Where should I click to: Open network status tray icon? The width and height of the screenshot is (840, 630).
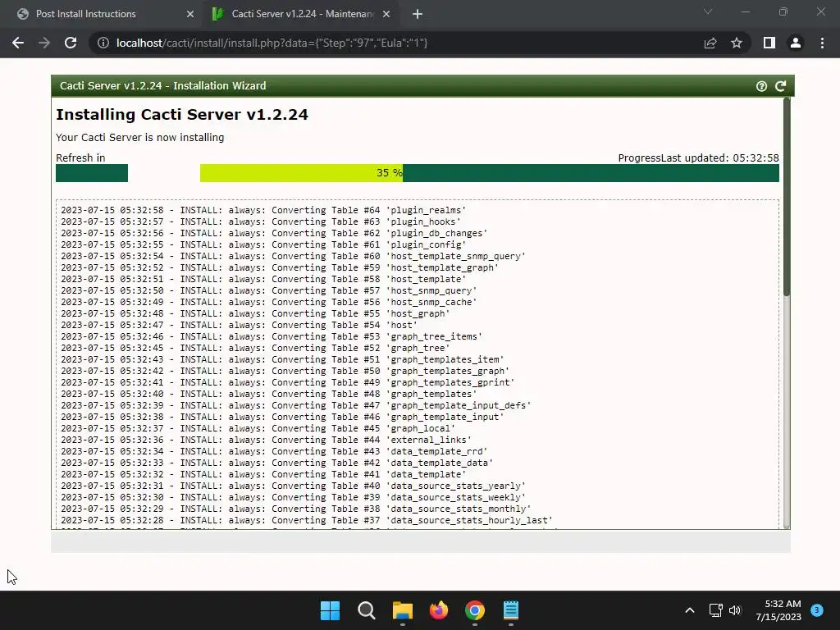tap(715, 610)
